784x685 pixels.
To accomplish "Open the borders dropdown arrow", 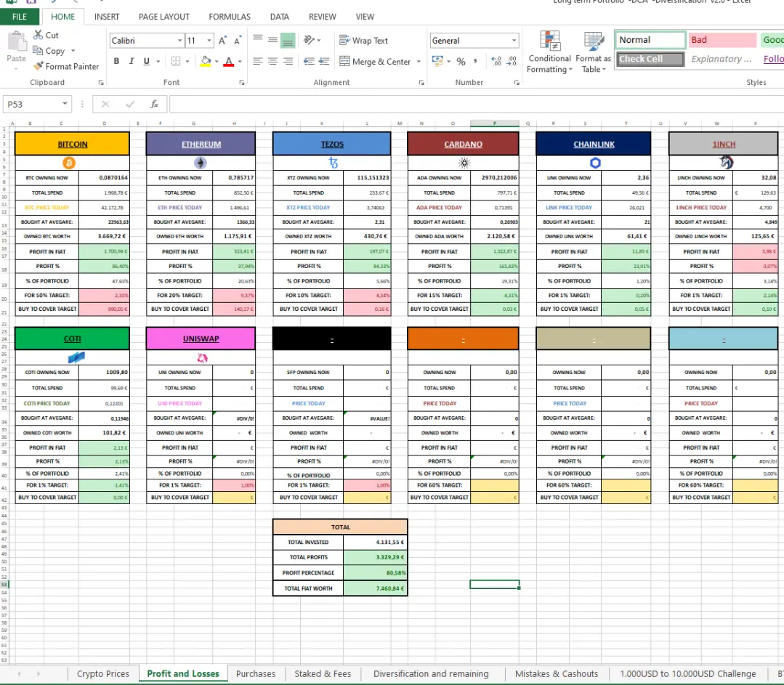I will [x=187, y=62].
